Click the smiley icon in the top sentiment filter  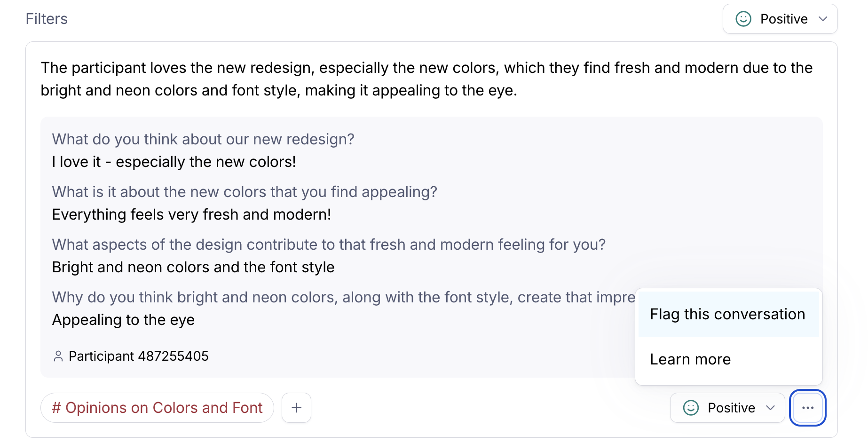click(743, 19)
